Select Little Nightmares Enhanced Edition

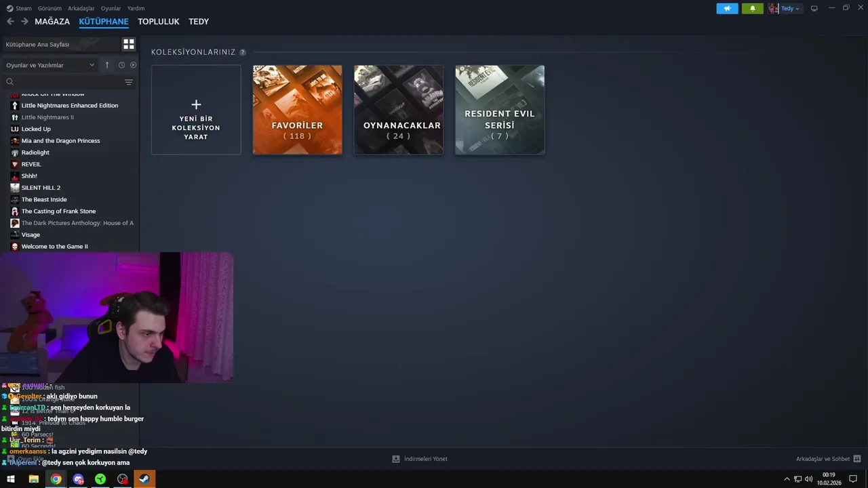tap(70, 106)
